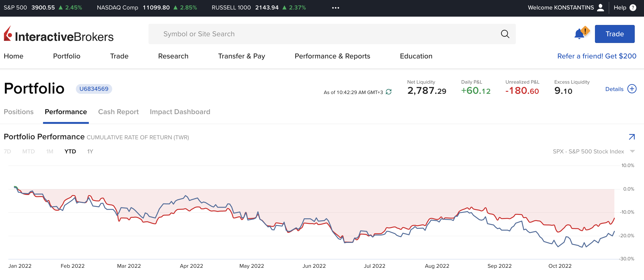The height and width of the screenshot is (280, 644).
Task: Click the blue Trade button
Action: coord(614,34)
